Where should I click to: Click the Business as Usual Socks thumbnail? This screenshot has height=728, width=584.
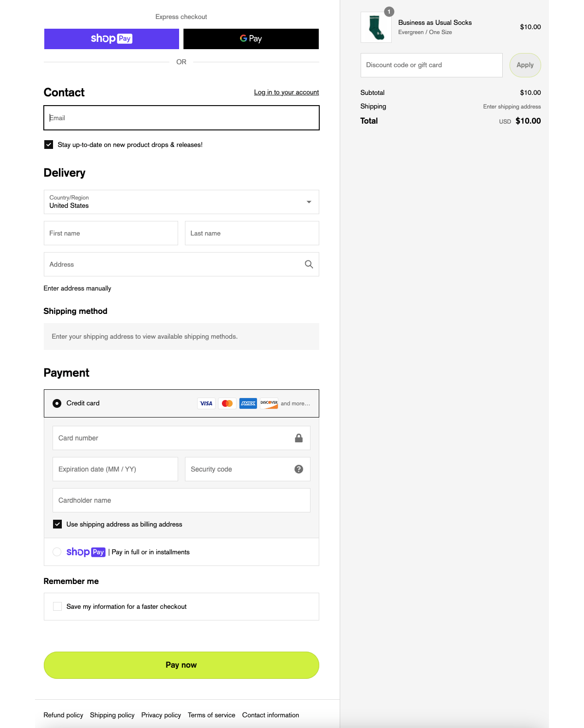pos(376,28)
